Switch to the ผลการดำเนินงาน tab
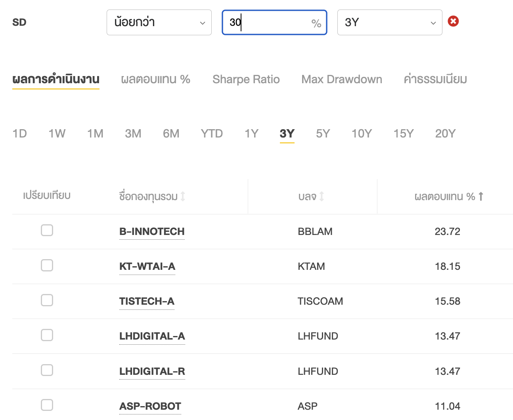Viewport: 513px width, 420px height. tap(56, 79)
